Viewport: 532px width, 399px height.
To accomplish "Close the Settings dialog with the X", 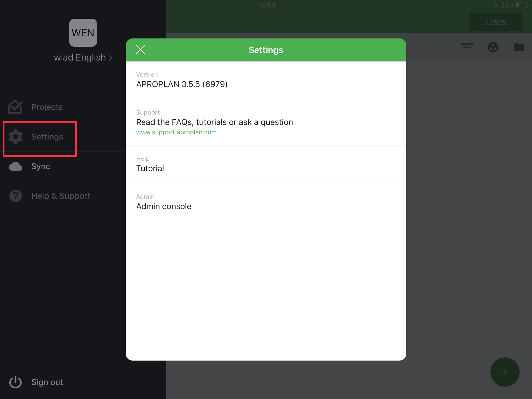I will [141, 50].
